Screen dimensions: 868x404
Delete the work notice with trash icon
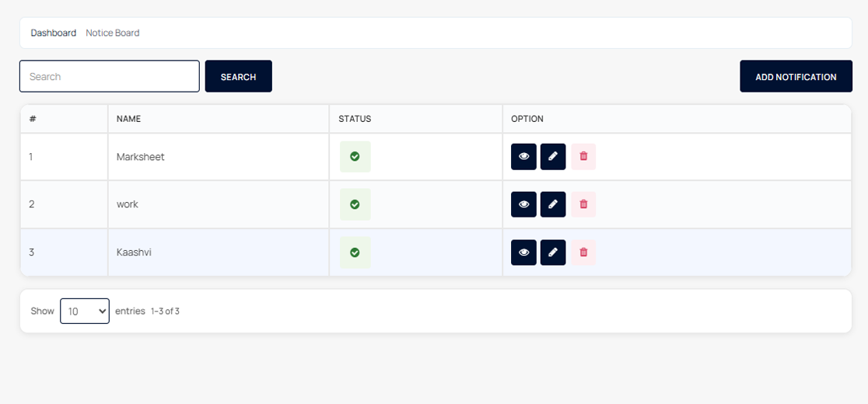(583, 204)
